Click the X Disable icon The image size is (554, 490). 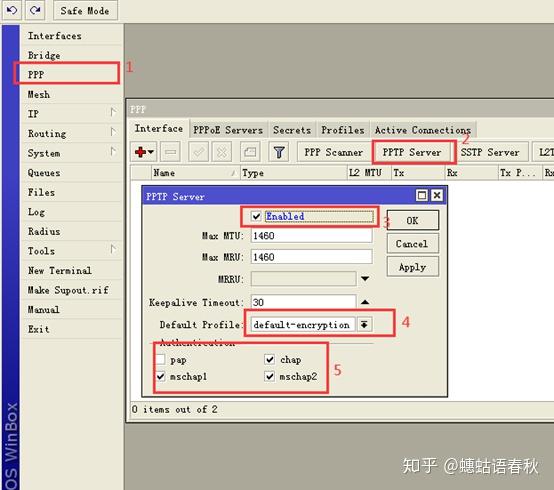click(222, 152)
